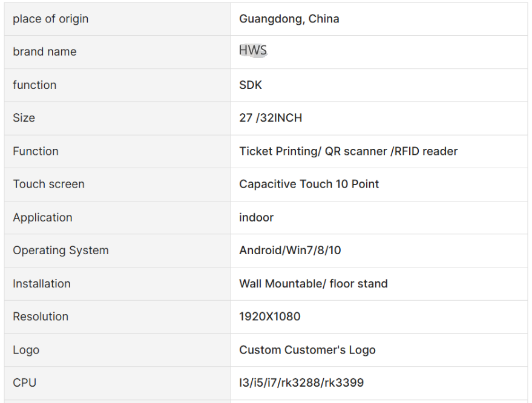The image size is (532, 403).
Task: Click the 'Touch screen' label
Action: click(x=48, y=184)
